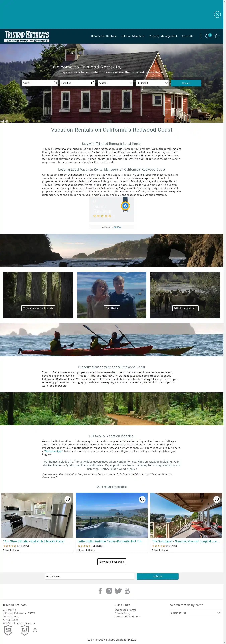Focus the Email Address input field
The image size is (226, 644).
[x=89, y=576]
